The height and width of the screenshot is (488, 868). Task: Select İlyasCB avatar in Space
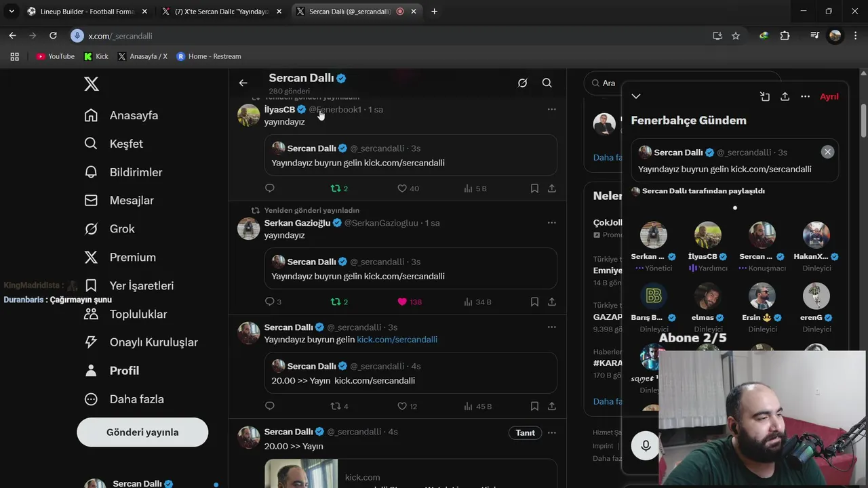pos(708,235)
